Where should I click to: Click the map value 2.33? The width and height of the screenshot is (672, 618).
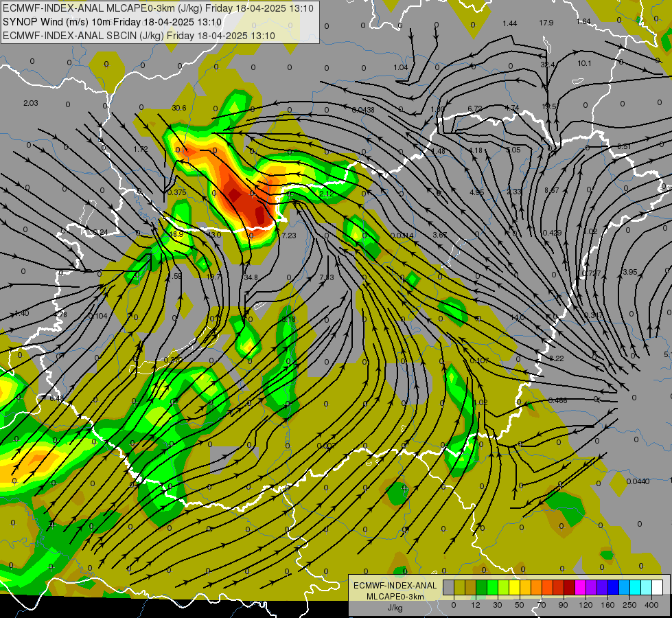(x=514, y=192)
